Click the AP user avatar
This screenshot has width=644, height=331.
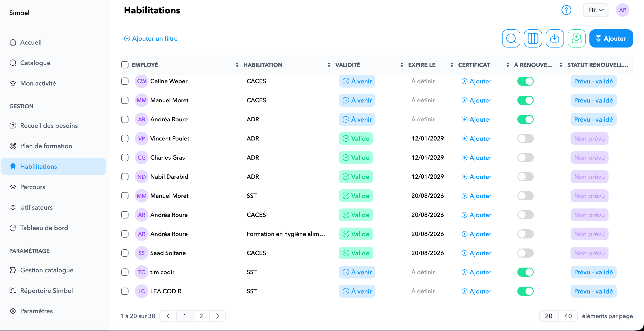click(622, 10)
